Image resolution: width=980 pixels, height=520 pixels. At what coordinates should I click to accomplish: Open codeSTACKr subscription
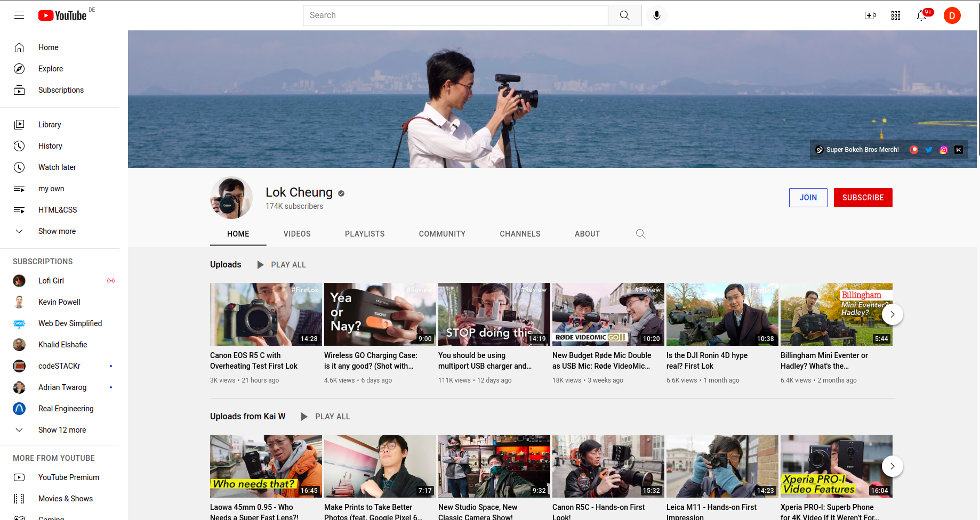tap(60, 366)
